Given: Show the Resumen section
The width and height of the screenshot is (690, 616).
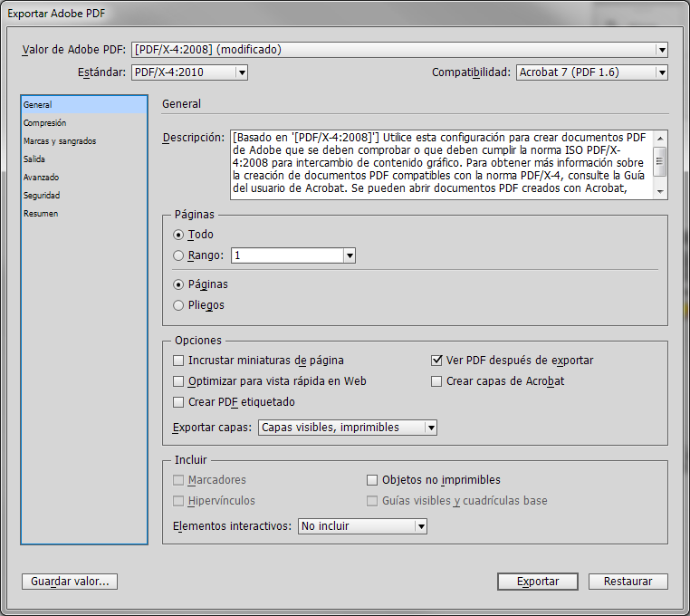Looking at the screenshot, I should click(x=41, y=214).
